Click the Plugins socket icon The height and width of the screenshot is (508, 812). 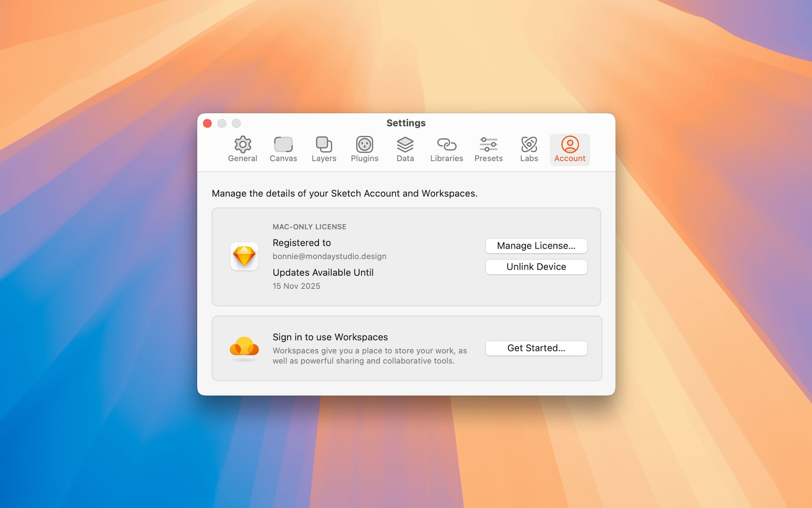(364, 144)
